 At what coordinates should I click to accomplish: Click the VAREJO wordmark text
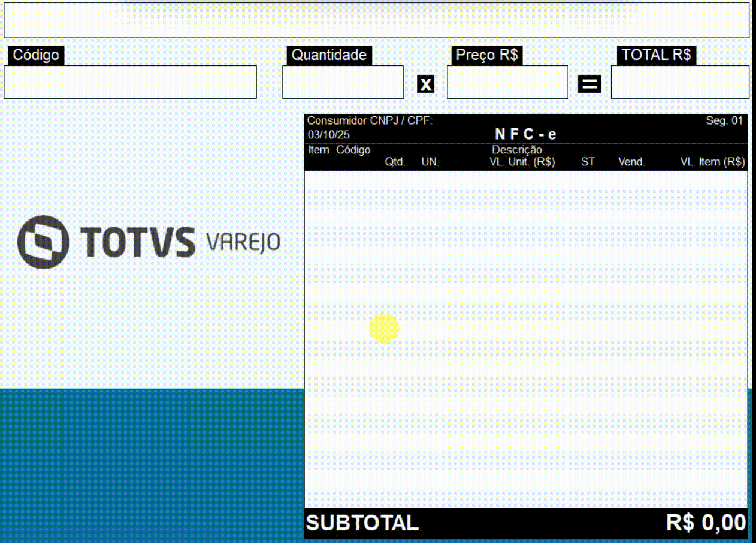click(x=243, y=243)
